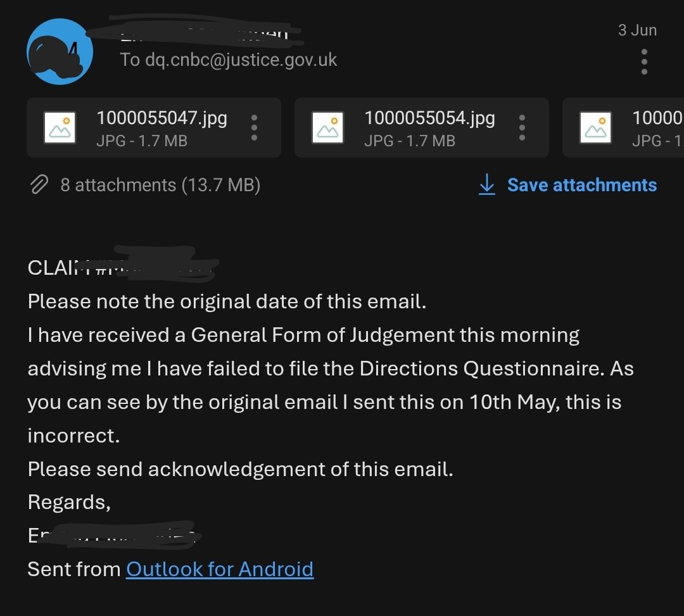The image size is (684, 616).
Task: Open the partially visible third attachment card
Action: (x=623, y=128)
